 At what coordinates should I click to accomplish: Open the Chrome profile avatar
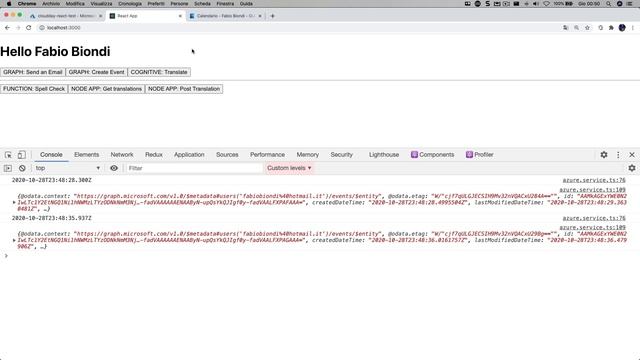click(622, 28)
